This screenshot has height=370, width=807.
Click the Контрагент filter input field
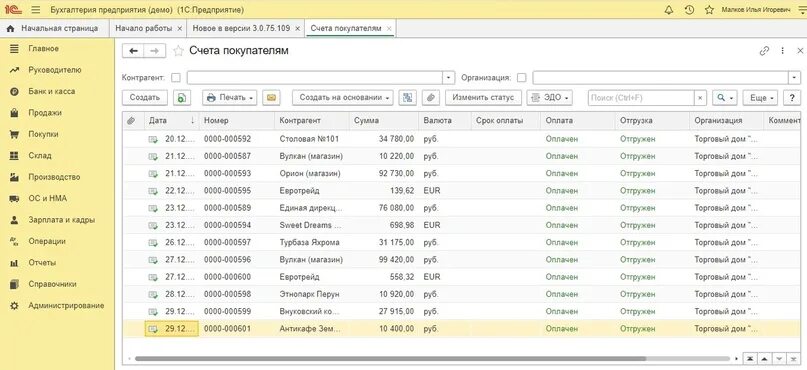[315, 78]
